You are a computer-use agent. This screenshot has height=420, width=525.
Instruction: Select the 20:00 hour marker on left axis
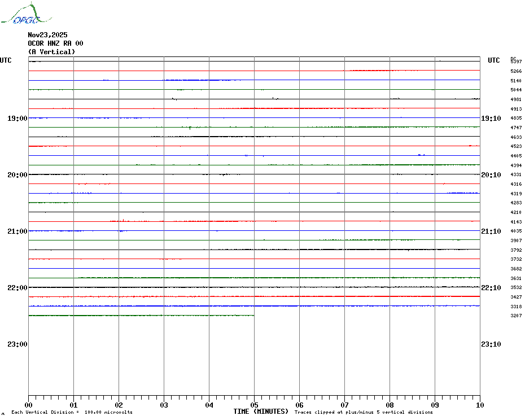click(17, 175)
